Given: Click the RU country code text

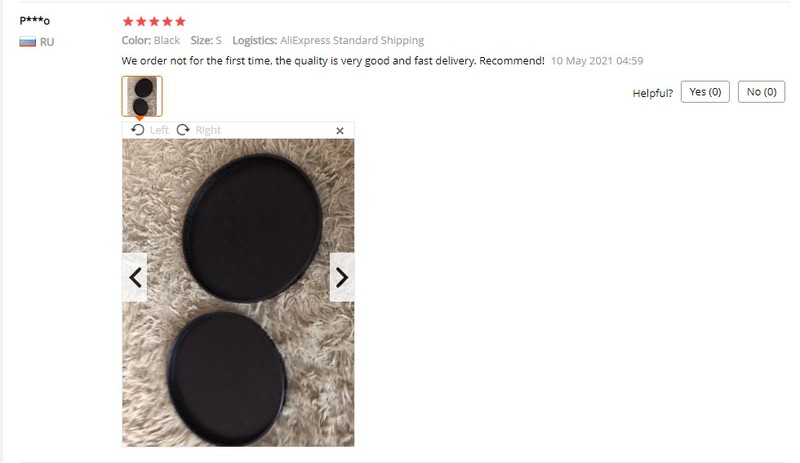Looking at the screenshot, I should click(47, 42).
